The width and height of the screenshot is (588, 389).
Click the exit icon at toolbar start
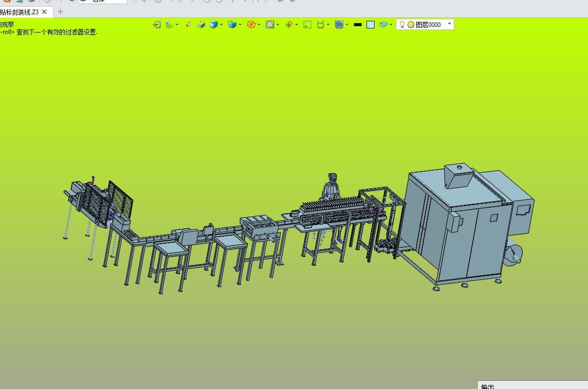click(157, 25)
